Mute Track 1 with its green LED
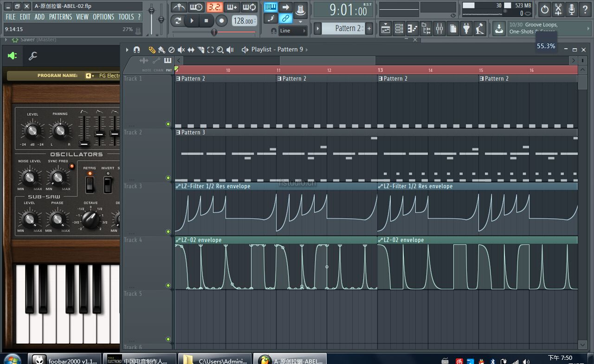The height and width of the screenshot is (364, 594). [x=168, y=124]
